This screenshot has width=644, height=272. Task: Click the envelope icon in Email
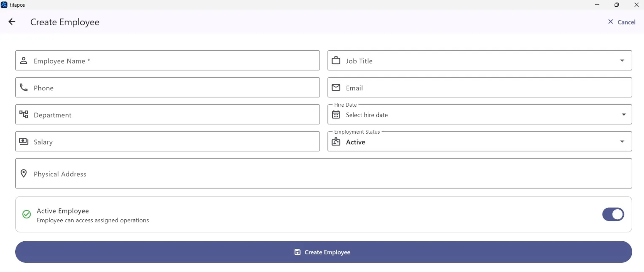pos(336,88)
